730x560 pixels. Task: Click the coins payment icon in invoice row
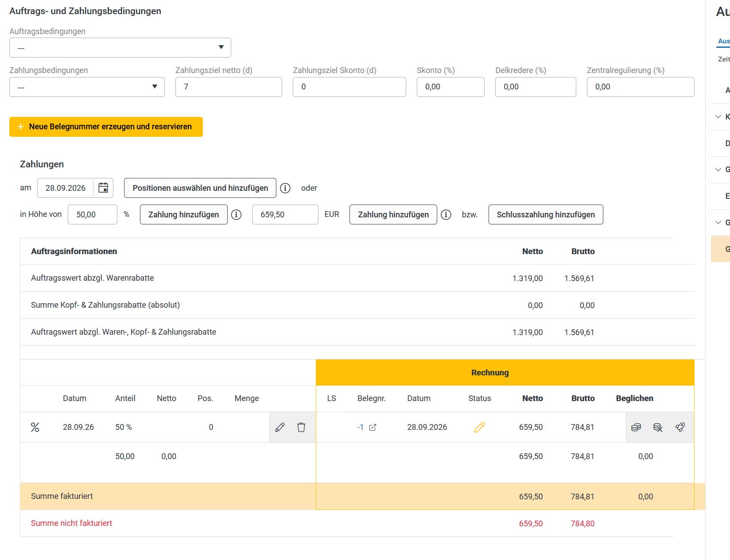click(636, 427)
